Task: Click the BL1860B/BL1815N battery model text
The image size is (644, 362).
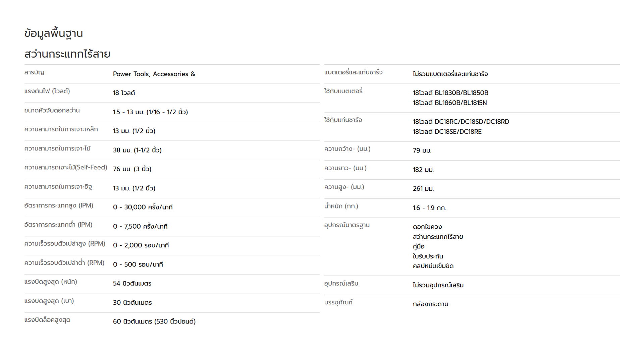Action: [461, 103]
